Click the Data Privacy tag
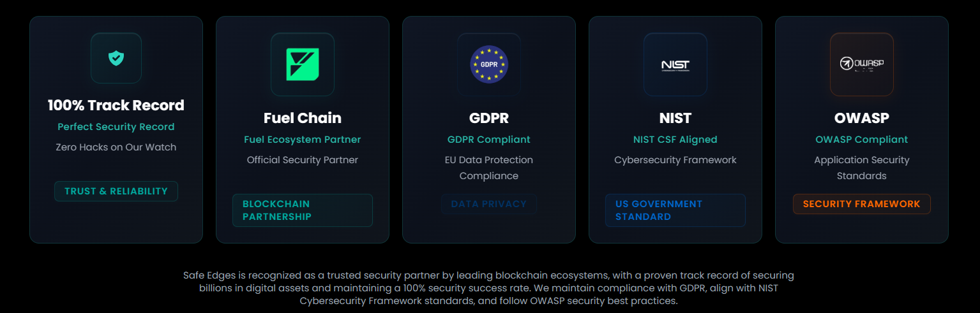Screen dimensions: 980x313 point(488,204)
